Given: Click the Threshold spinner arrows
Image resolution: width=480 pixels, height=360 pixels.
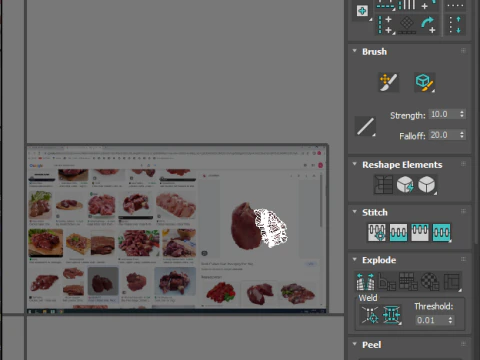Looking at the screenshot, I should 451,320.
